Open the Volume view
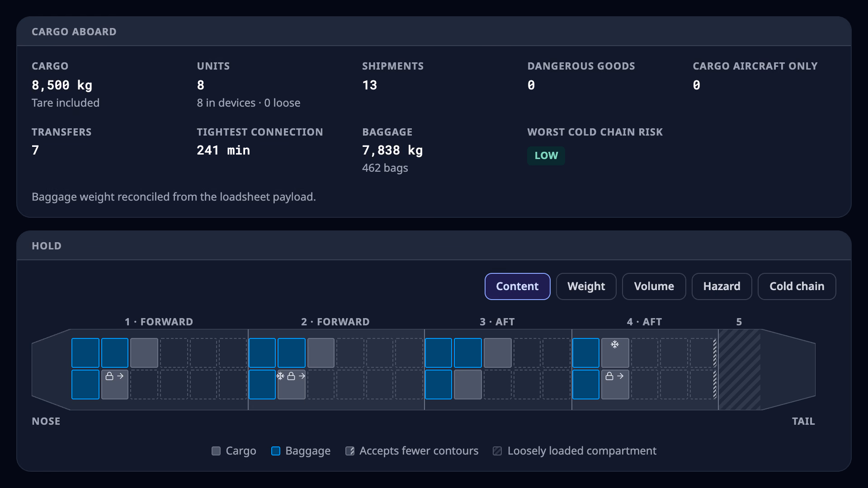 point(654,286)
